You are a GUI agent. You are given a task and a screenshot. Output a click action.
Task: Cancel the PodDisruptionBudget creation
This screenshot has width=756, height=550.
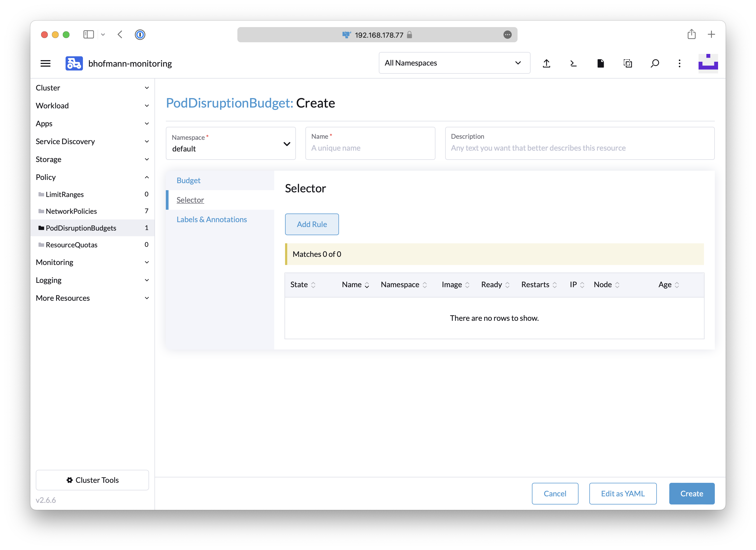point(555,494)
